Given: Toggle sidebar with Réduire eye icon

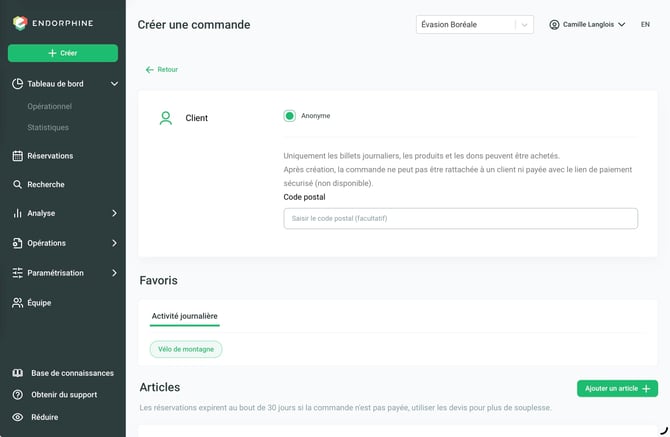Looking at the screenshot, I should [x=18, y=417].
